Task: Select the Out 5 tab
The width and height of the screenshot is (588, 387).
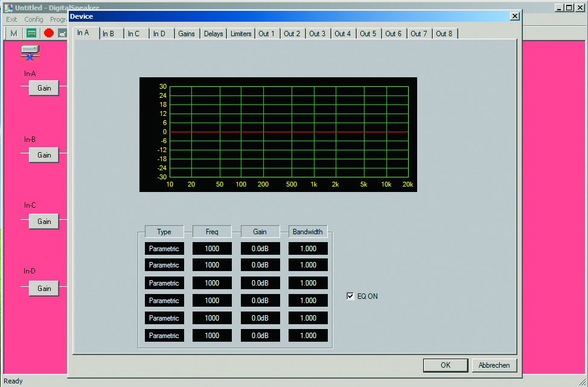Action: coord(368,34)
